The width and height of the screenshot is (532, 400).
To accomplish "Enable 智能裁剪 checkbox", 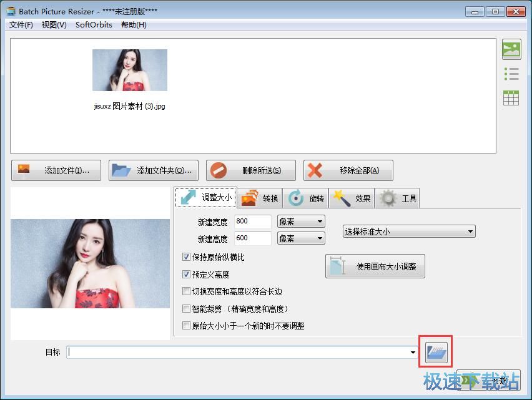I will click(x=186, y=308).
